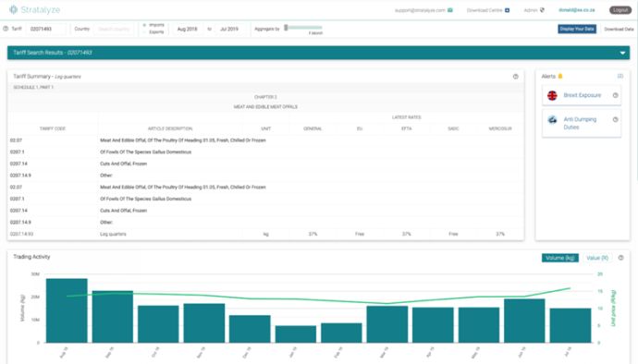Image resolution: width=638 pixels, height=364 pixels.
Task: Click the Stratalyze logo icon
Action: pos(14,9)
